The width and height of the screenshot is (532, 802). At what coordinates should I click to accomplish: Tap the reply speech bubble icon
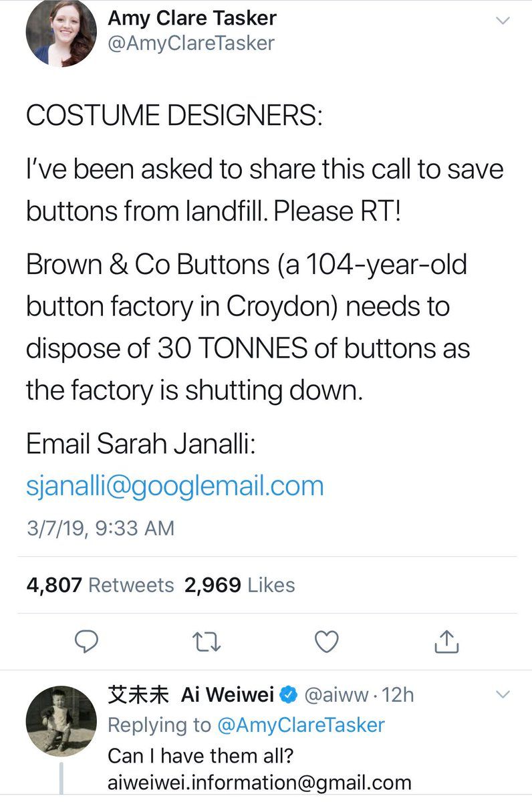click(87, 641)
